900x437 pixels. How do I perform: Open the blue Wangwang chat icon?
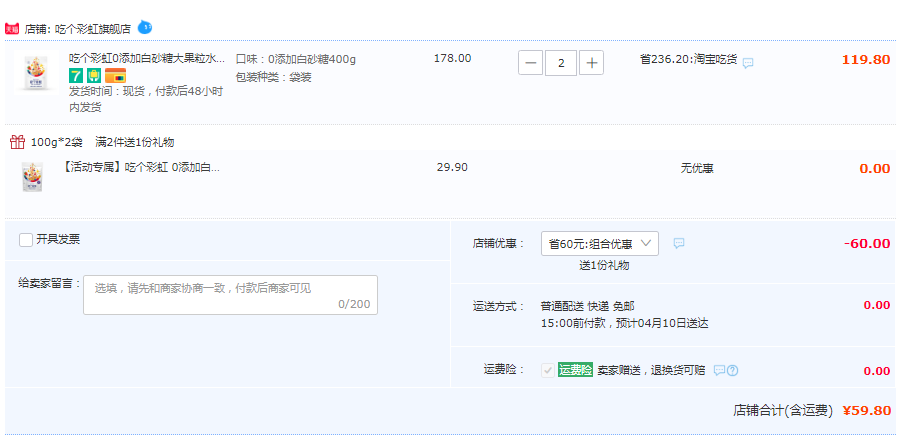[145, 26]
